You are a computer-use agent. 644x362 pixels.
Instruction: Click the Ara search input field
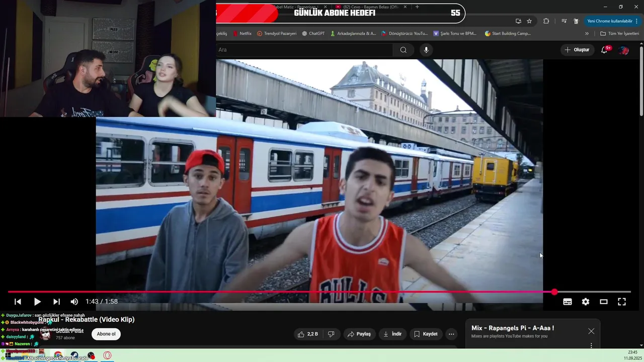tap(304, 50)
